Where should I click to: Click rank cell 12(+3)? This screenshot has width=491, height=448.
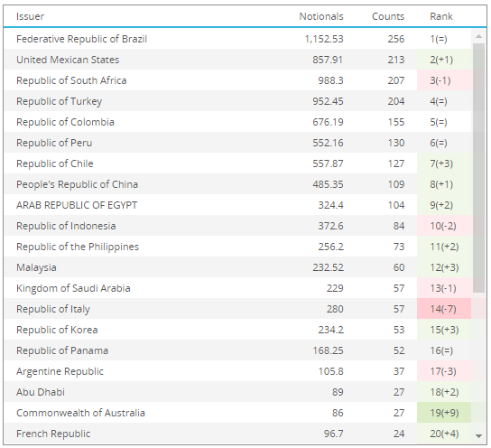444,267
